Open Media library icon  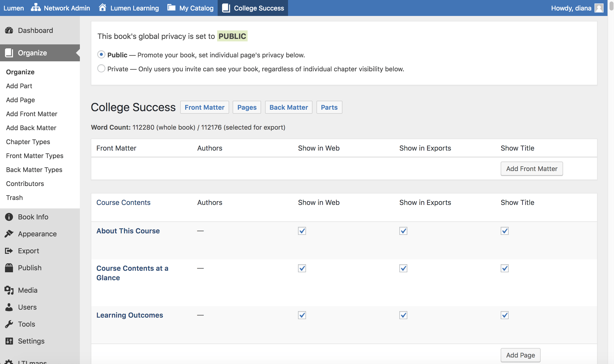9,290
